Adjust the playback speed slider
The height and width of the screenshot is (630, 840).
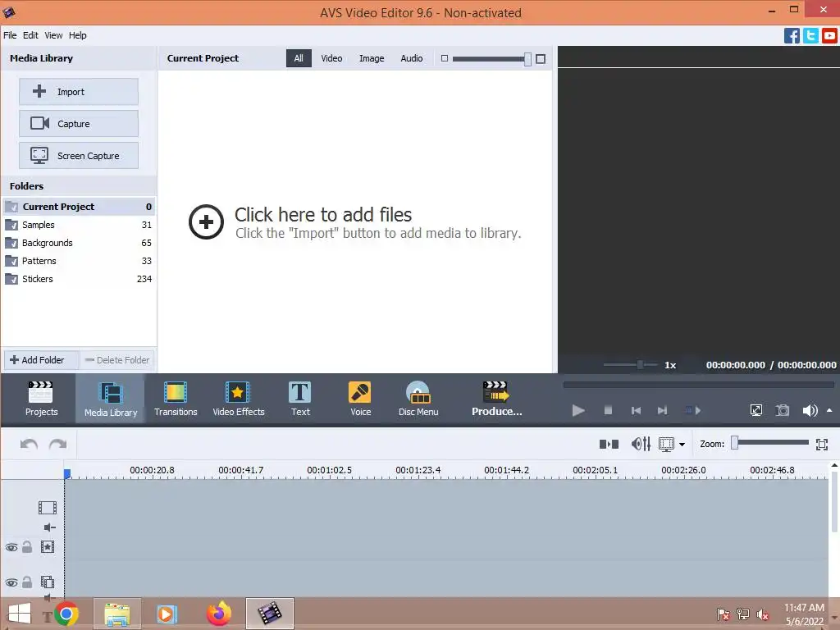(x=631, y=365)
